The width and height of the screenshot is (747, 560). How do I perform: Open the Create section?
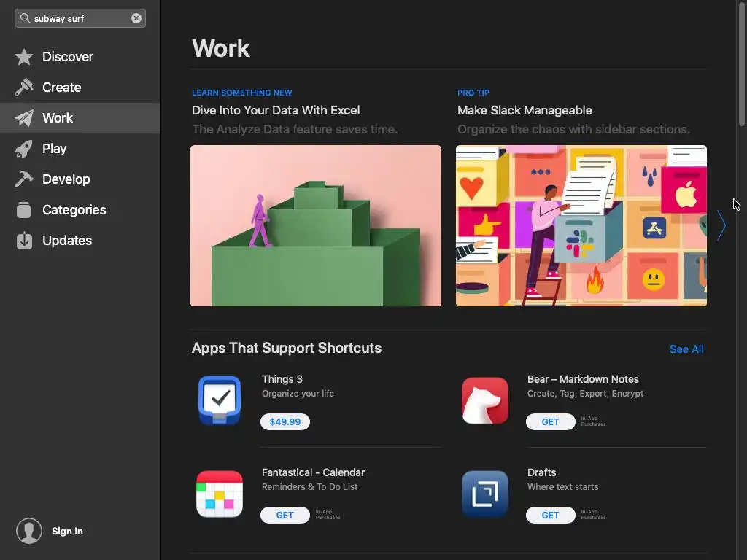[x=80, y=87]
